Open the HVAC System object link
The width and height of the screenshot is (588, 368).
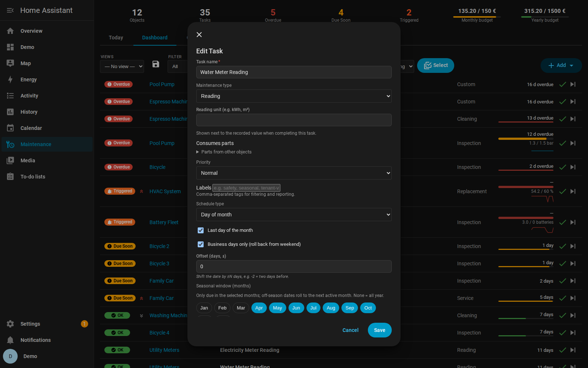(x=165, y=191)
